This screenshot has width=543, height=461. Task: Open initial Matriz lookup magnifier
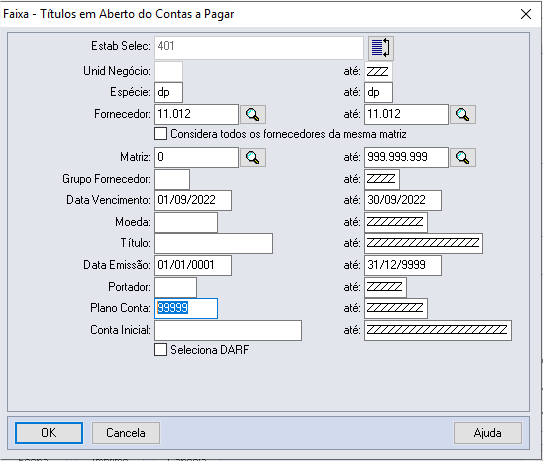click(x=253, y=158)
